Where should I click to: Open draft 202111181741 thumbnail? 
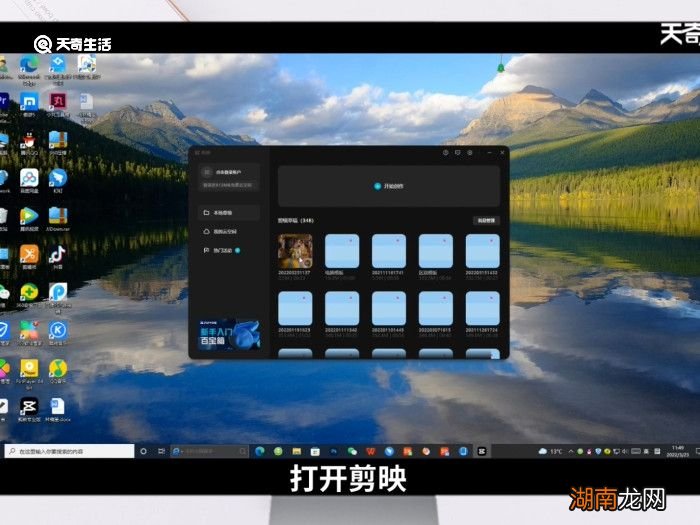[389, 251]
